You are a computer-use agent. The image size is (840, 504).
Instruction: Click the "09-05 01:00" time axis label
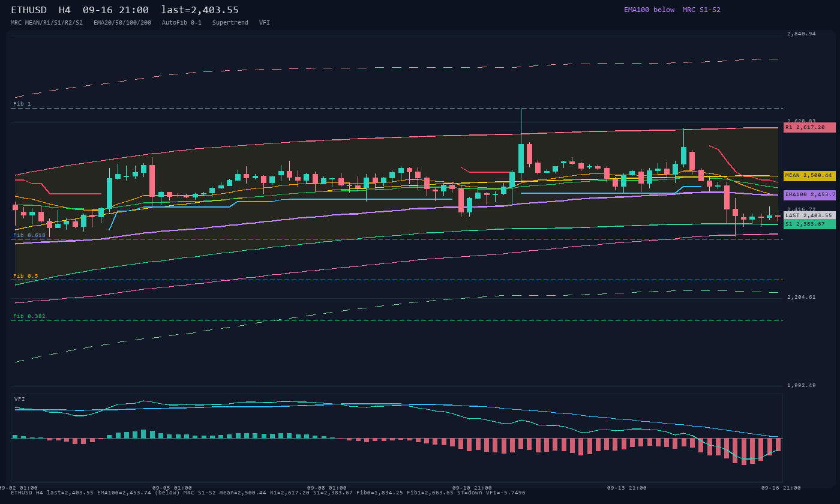172,488
